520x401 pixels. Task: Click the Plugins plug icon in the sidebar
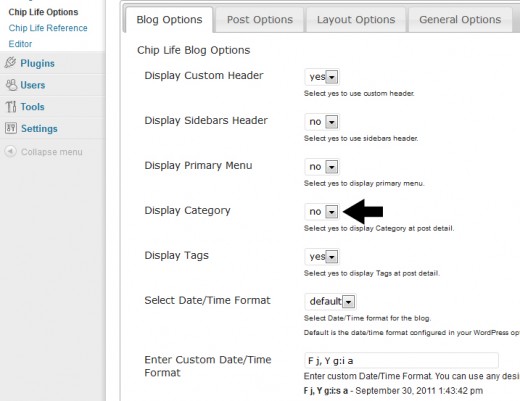[x=11, y=62]
